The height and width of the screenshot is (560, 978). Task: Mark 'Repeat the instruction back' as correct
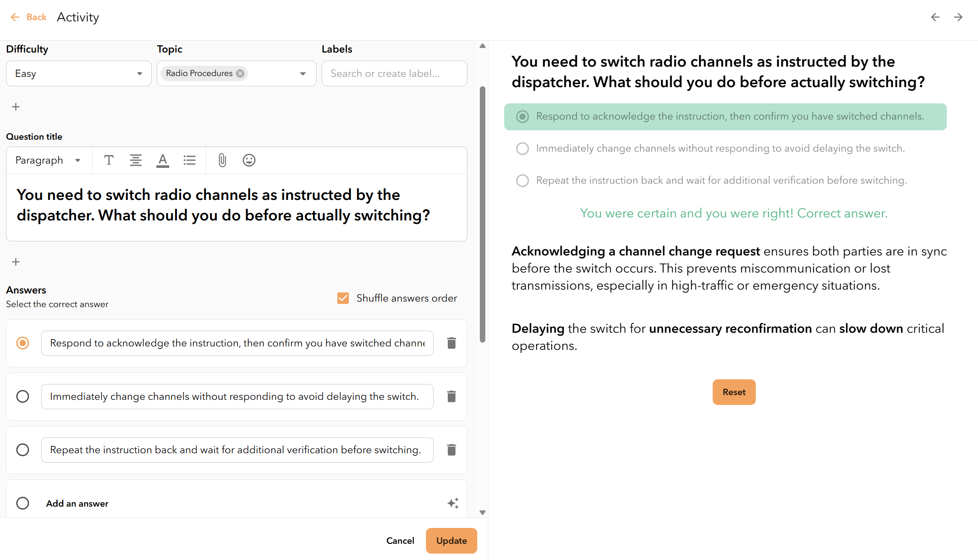23,450
